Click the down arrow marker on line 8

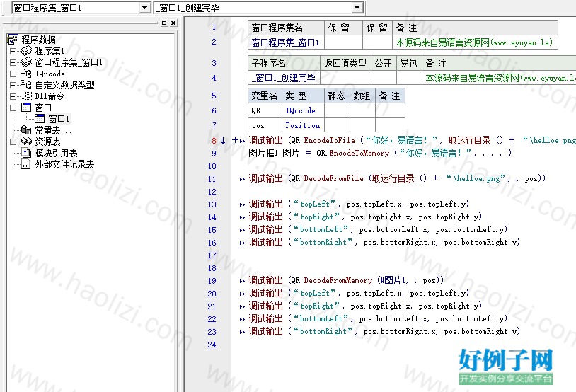[x=224, y=140]
